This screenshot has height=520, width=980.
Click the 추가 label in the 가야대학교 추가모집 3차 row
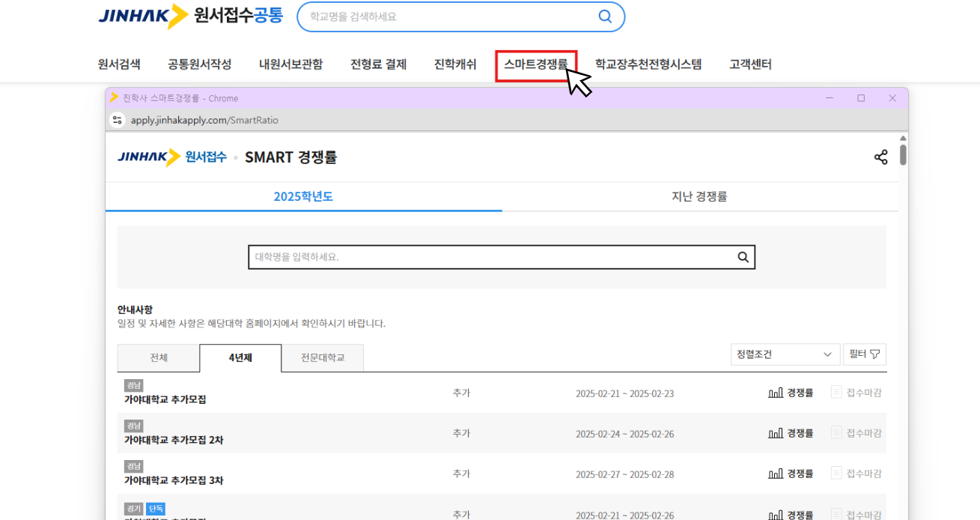click(461, 474)
